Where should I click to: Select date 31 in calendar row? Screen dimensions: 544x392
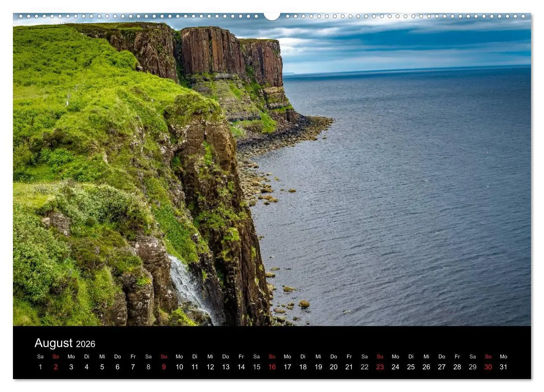(x=503, y=367)
